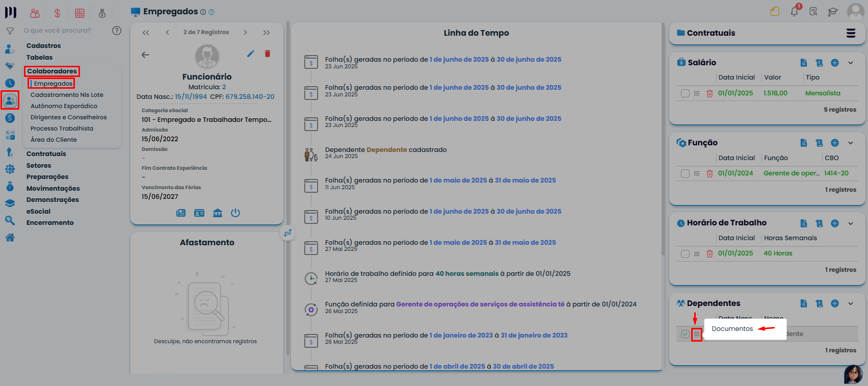
Task: Go back using the left arrow
Action: pos(145,55)
